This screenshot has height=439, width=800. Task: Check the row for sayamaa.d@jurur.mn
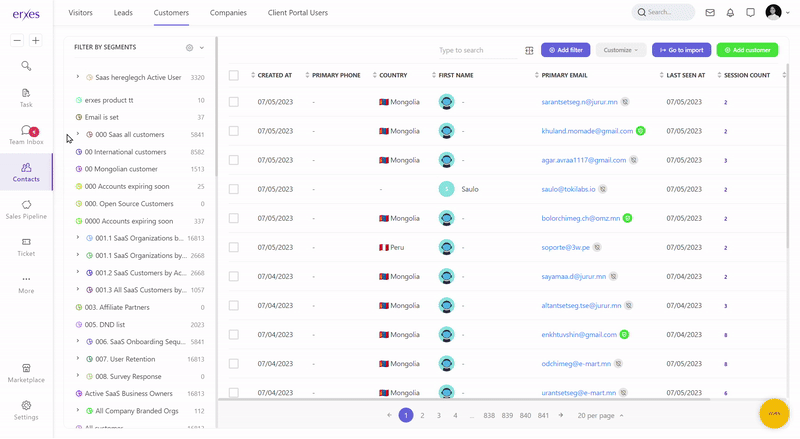tap(234, 276)
